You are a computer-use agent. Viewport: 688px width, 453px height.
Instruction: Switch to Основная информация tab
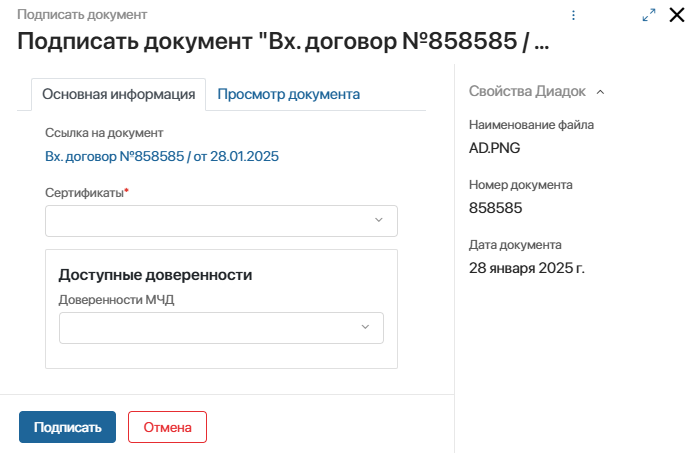(118, 94)
